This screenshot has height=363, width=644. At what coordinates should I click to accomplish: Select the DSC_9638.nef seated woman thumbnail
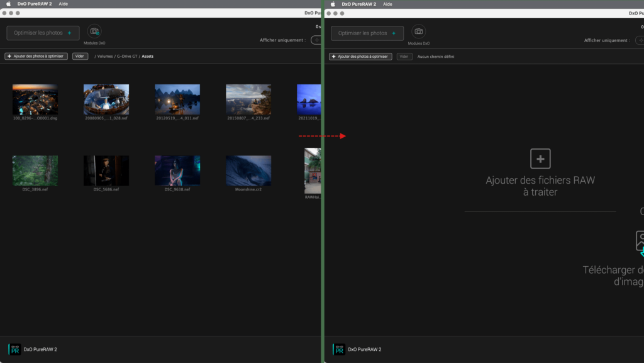[177, 170]
